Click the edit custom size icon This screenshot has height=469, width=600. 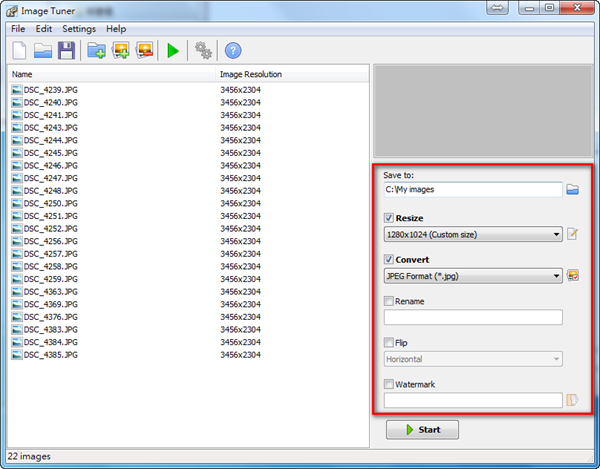573,234
